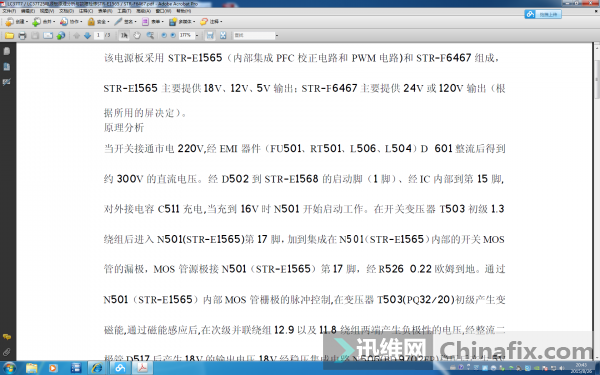This screenshot has width=600, height=375.
Task: Open the 视图(V) View menu
Action: pyautogui.click(x=47, y=11)
